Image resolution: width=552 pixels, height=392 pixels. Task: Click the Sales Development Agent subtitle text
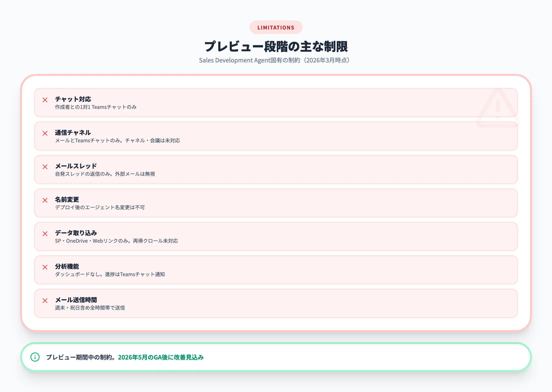point(275,60)
